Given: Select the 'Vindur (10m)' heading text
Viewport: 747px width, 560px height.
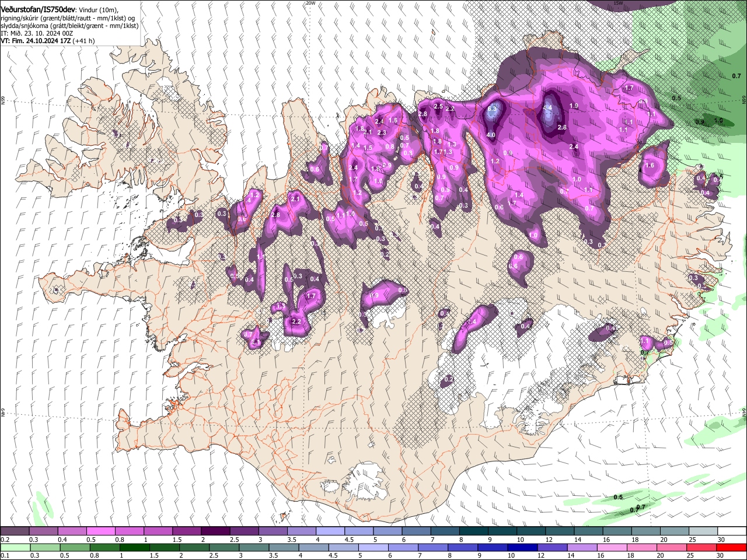Looking at the screenshot, I should pyautogui.click(x=98, y=10).
